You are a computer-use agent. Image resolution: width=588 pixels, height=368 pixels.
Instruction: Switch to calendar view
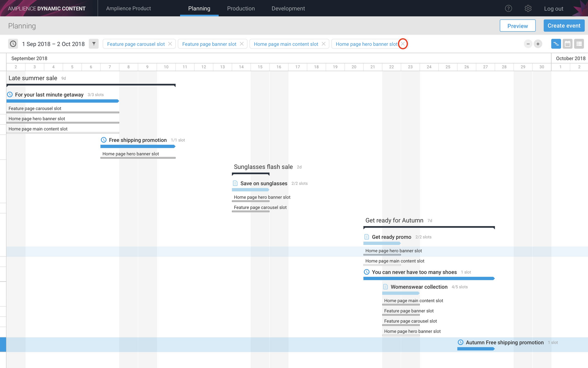568,44
